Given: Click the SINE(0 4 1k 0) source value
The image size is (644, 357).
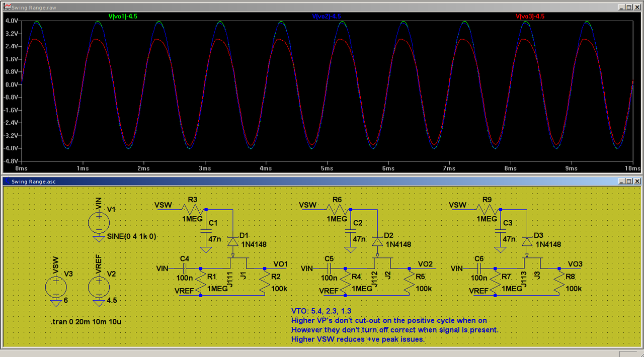Looking at the screenshot, I should point(132,236).
